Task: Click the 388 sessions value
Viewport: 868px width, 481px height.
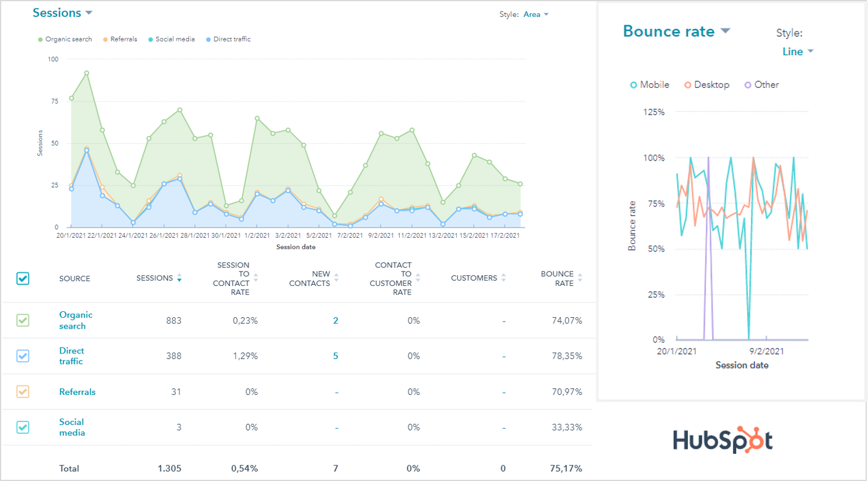Action: tap(173, 356)
